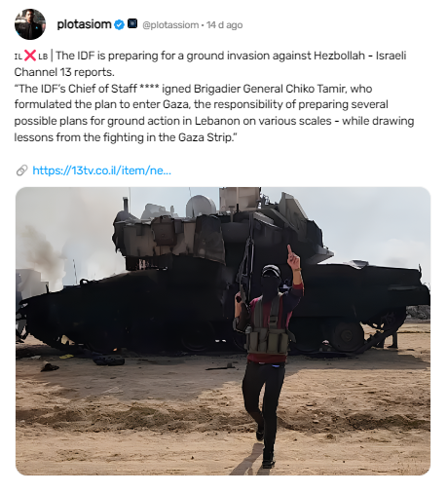Image resolution: width=448 pixels, height=493 pixels.
Task: Click the LB country code flag
Action: tap(43, 57)
